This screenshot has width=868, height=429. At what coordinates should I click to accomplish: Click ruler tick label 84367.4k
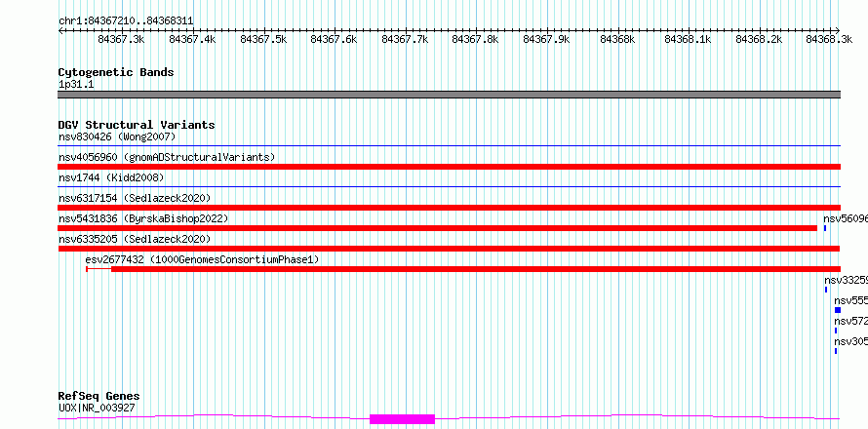192,39
